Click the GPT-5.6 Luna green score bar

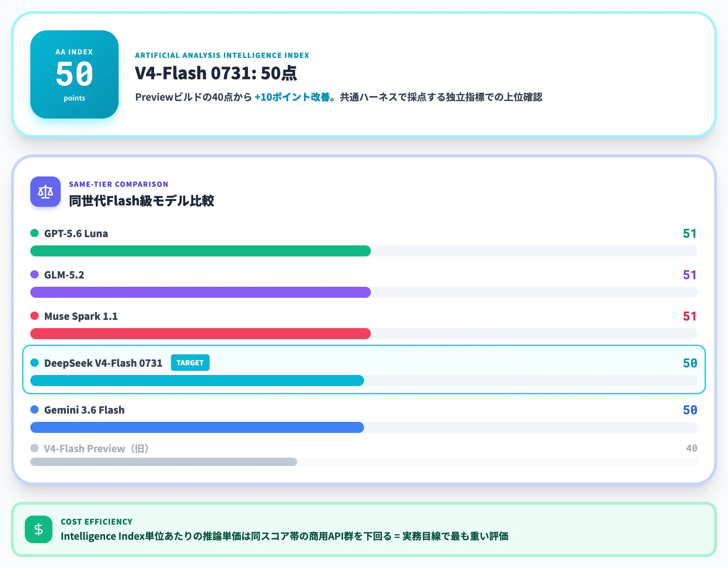point(201,251)
